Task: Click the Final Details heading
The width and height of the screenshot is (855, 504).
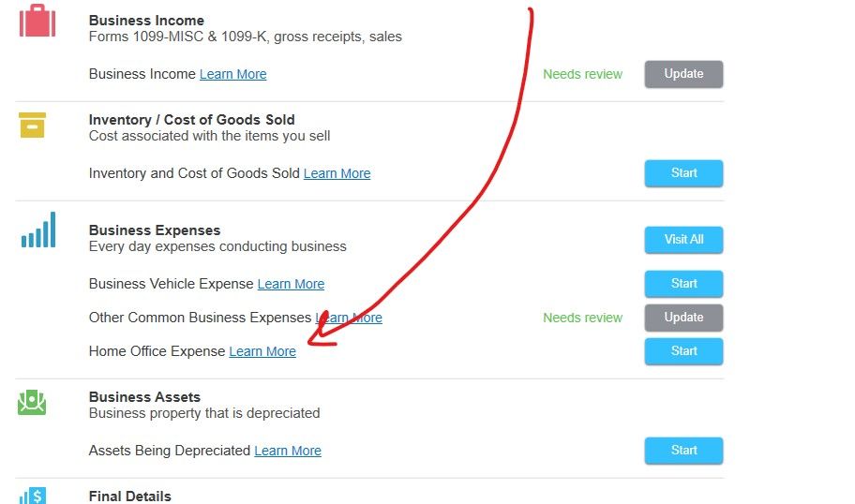Action: pyautogui.click(x=129, y=497)
